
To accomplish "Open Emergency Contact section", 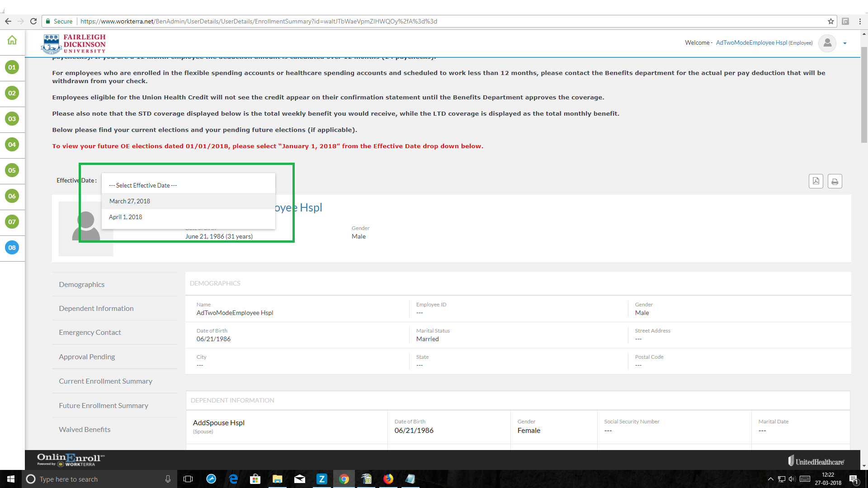I will click(x=114, y=332).
